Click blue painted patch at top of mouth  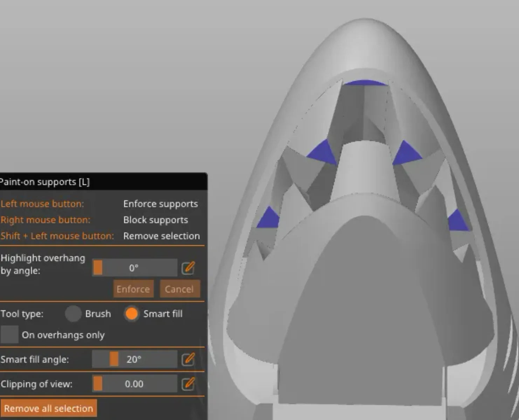pyautogui.click(x=365, y=83)
